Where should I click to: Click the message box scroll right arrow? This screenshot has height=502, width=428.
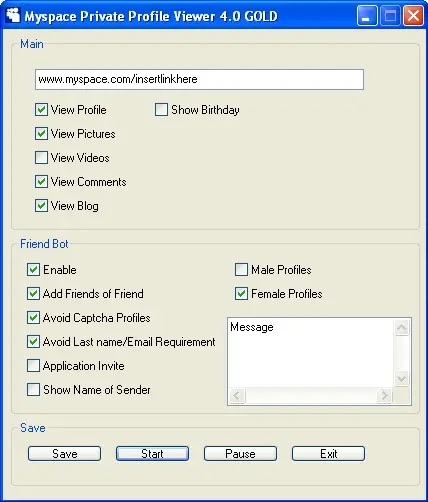click(x=385, y=396)
